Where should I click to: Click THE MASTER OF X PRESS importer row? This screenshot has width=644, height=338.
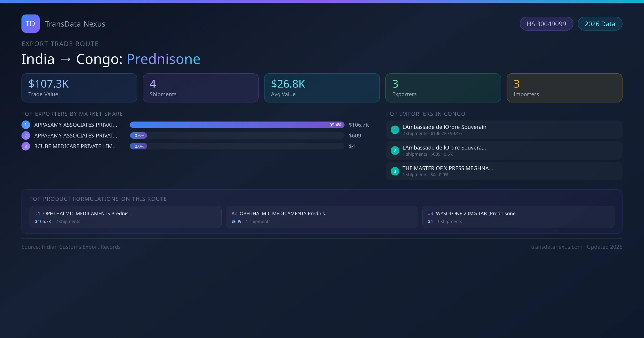(x=504, y=171)
